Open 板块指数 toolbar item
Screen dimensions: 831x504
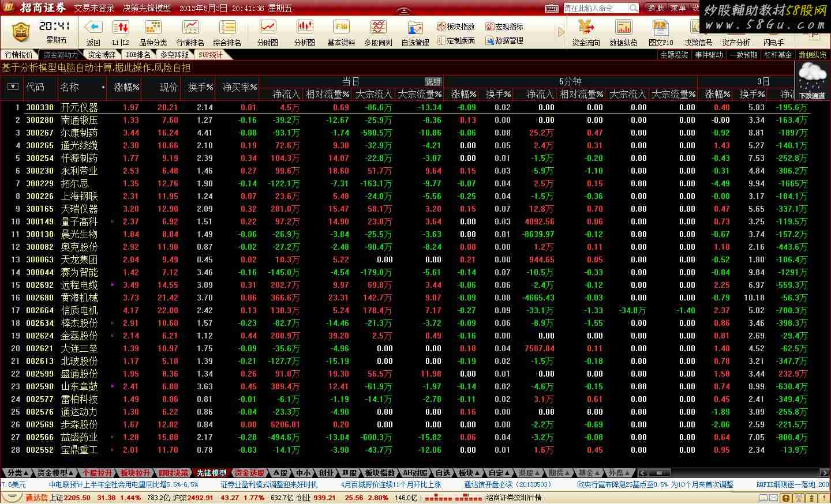(456, 27)
